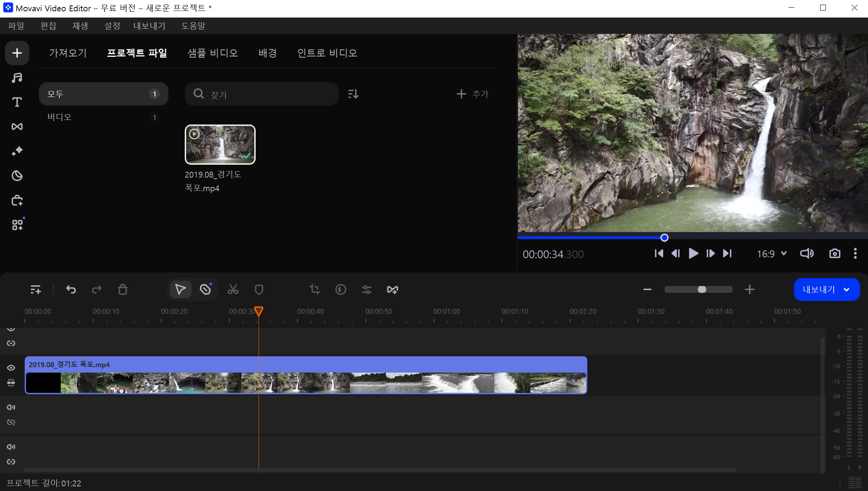Viewport: 868px width, 491px height.
Task: Mute the audio track below the video track
Action: point(11,407)
